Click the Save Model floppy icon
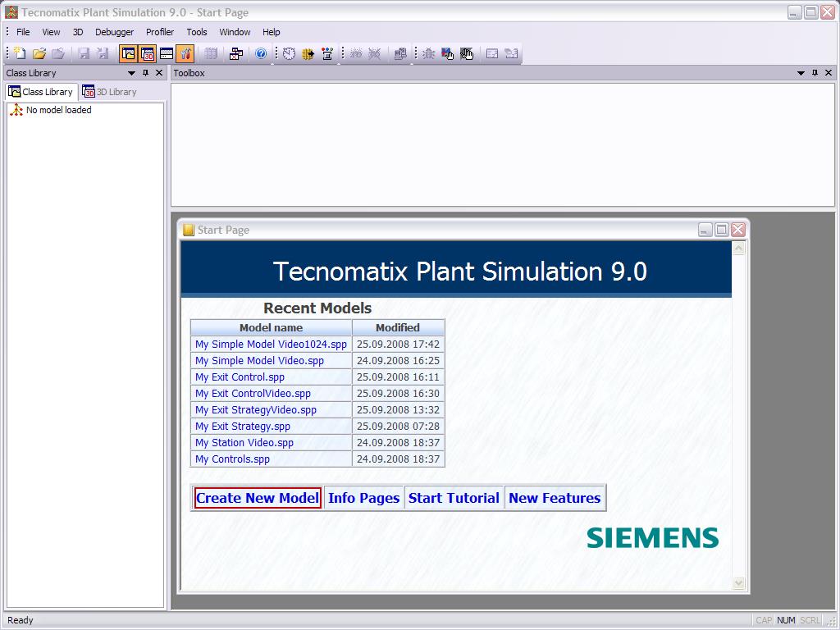The height and width of the screenshot is (630, 840). [x=84, y=53]
